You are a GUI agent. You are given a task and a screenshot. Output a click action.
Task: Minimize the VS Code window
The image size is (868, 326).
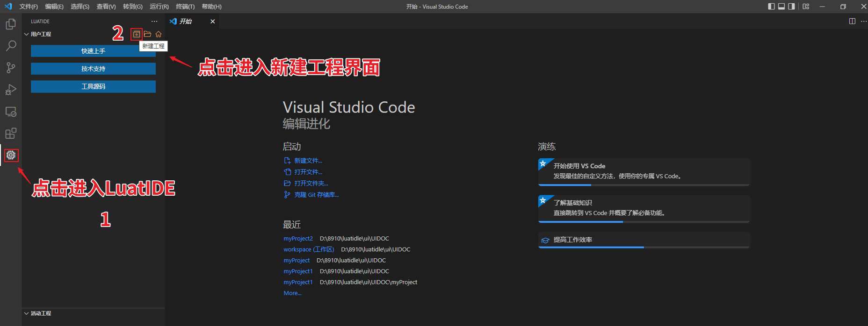(822, 7)
